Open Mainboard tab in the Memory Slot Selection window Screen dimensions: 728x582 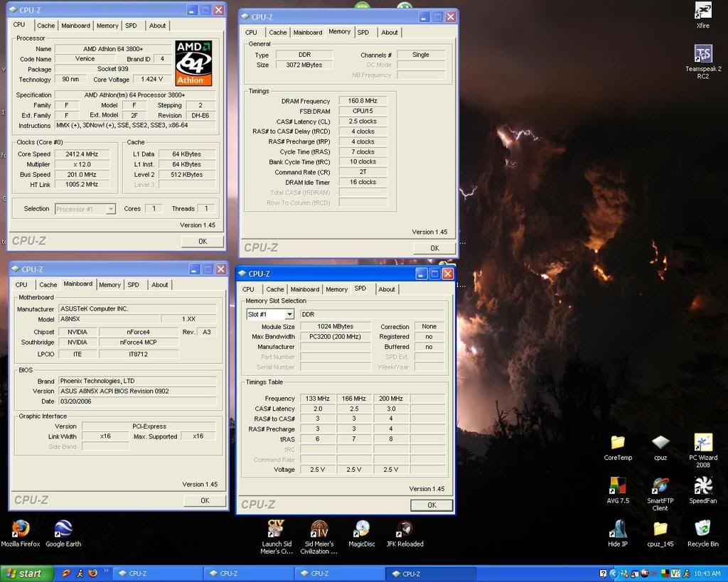click(x=304, y=289)
